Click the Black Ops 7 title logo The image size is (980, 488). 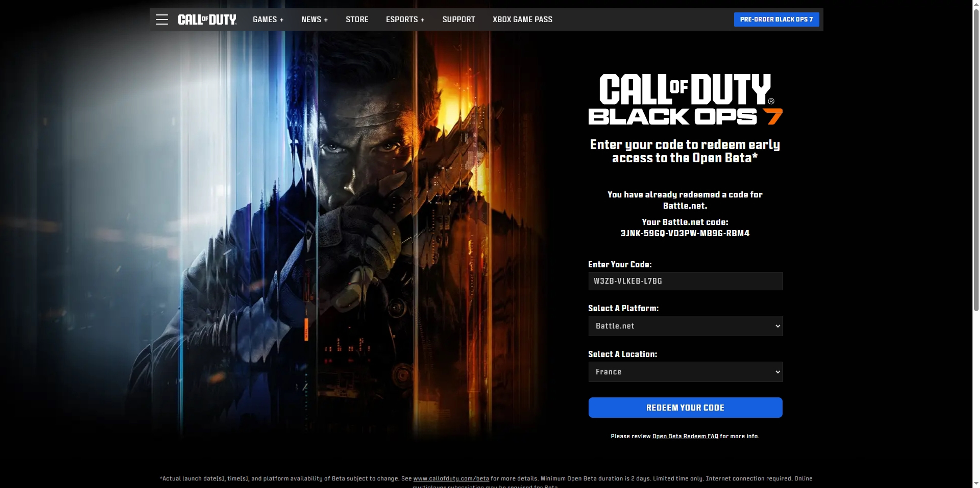685,100
